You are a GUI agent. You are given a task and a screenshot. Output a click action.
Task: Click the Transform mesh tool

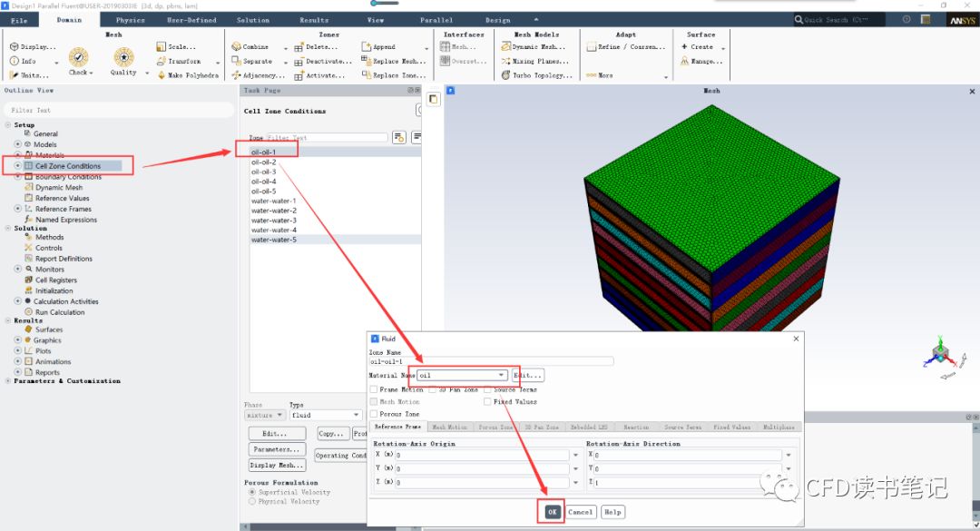pos(179,62)
